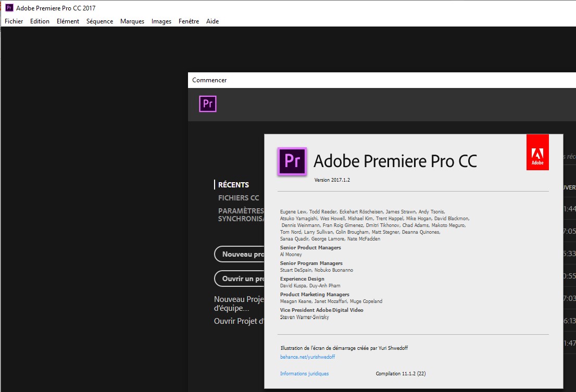The height and width of the screenshot is (392, 576).
Task: Click the Nouveau projet button
Action: 239,254
